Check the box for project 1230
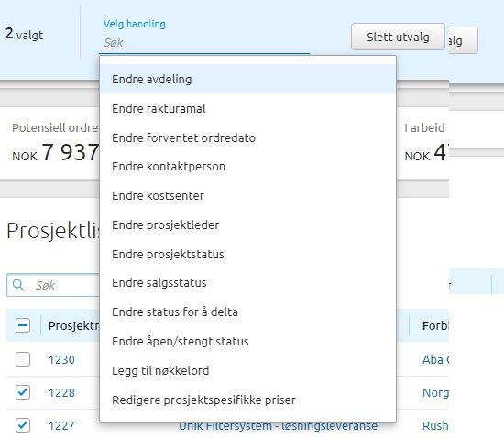The width and height of the screenshot is (504, 438). [23, 359]
